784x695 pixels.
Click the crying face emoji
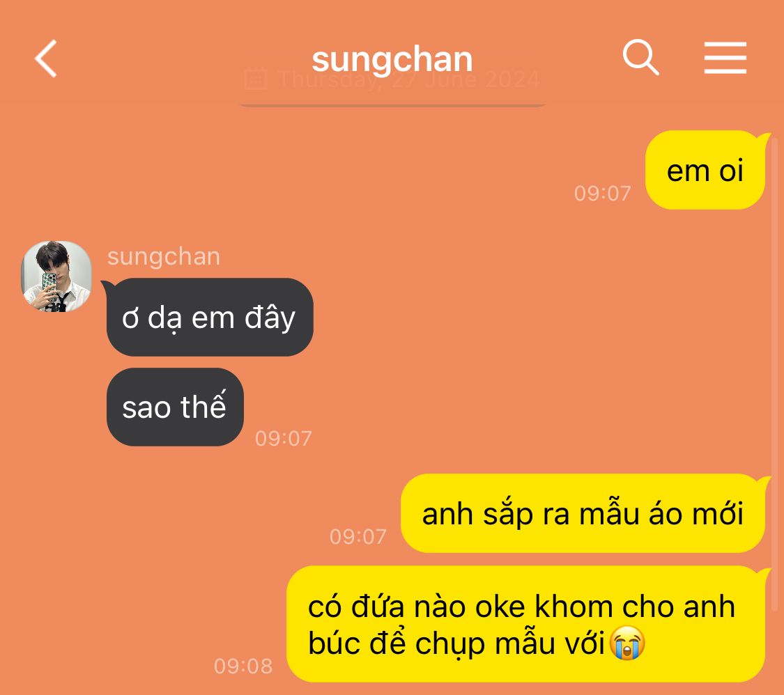point(627,643)
